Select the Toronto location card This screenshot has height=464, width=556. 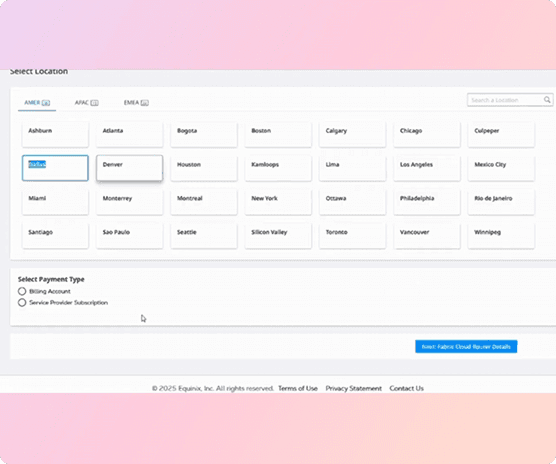[x=352, y=236]
